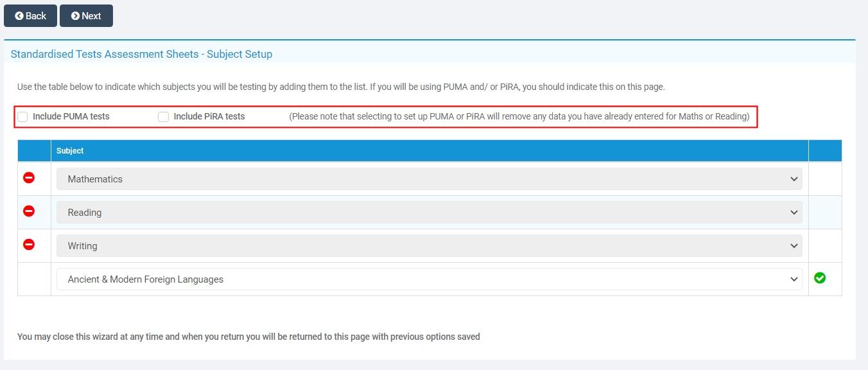The height and width of the screenshot is (370, 868).
Task: Click the Standardised Tests Assessment Sheets heading
Action: (141, 55)
